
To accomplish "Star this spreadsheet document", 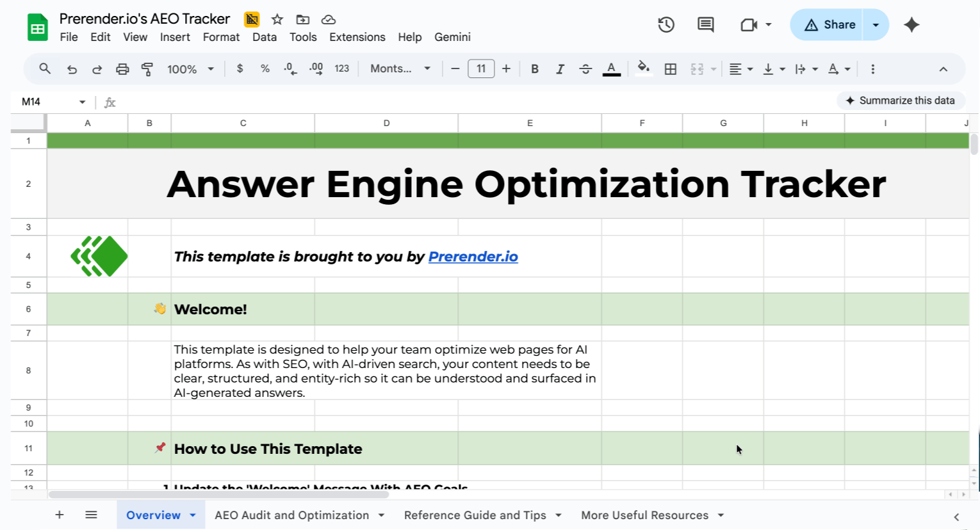I will coord(277,19).
